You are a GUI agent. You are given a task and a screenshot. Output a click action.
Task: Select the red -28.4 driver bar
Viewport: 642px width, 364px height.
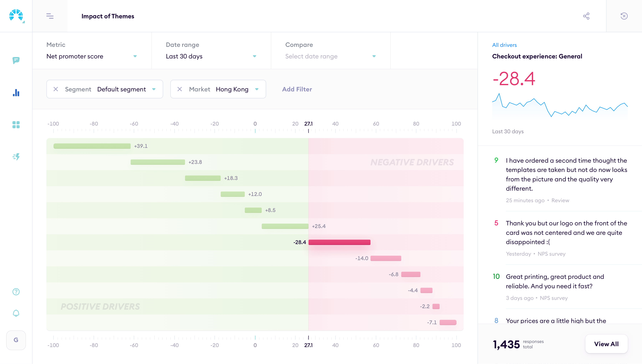coord(339,242)
